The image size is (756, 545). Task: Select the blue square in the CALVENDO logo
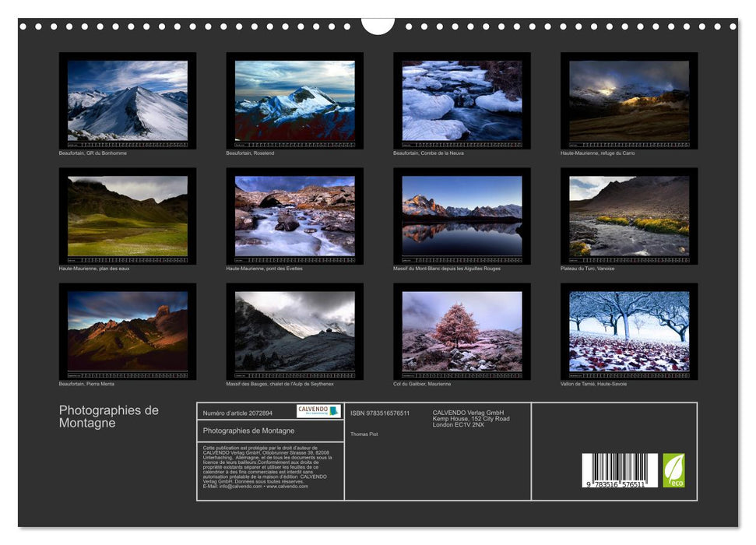pyautogui.click(x=333, y=412)
